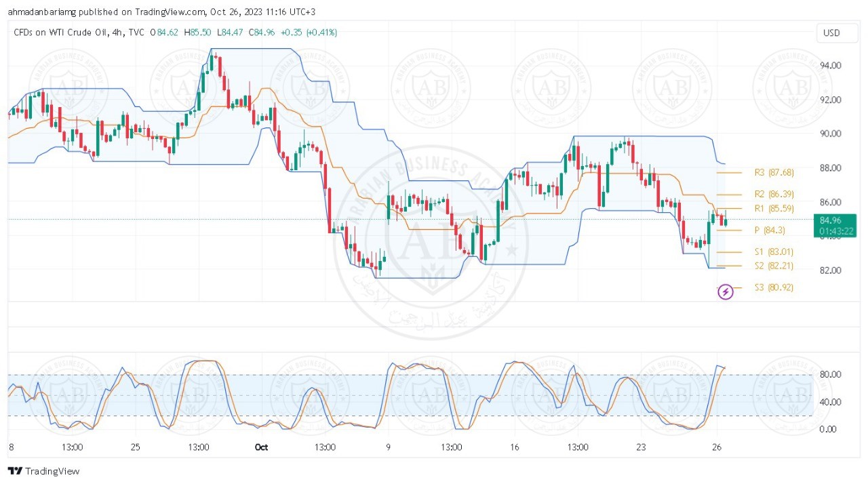Click the O84.62 open value in header
Screen dimensions: 868x484
pyautogui.click(x=164, y=33)
